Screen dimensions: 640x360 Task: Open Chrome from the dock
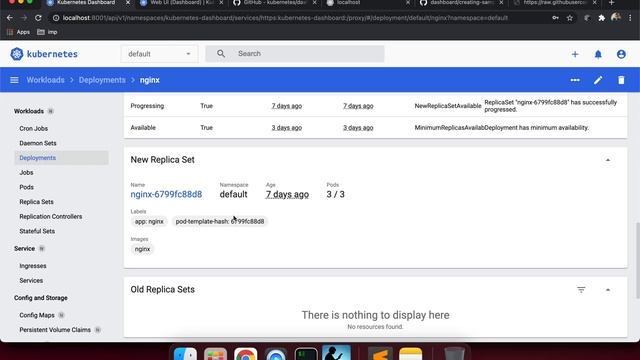(x=245, y=354)
